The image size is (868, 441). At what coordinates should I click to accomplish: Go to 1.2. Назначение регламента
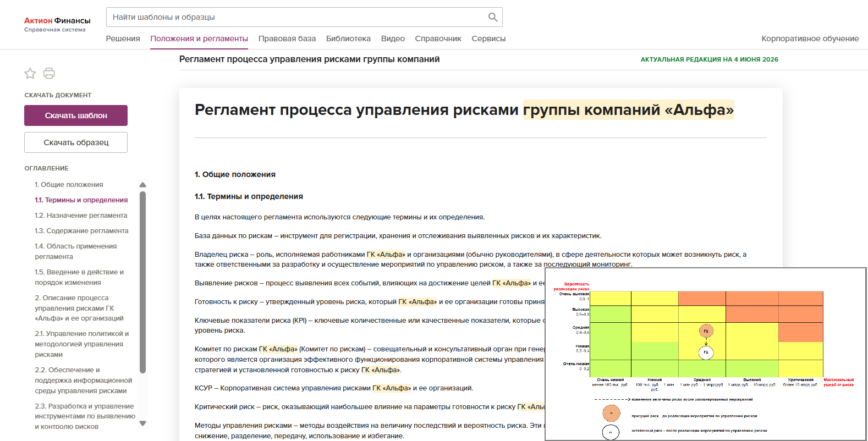(81, 216)
